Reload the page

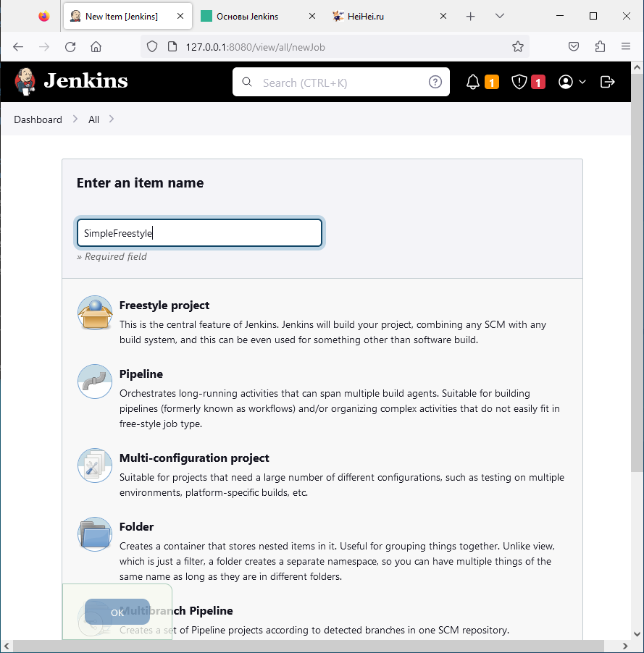point(70,46)
